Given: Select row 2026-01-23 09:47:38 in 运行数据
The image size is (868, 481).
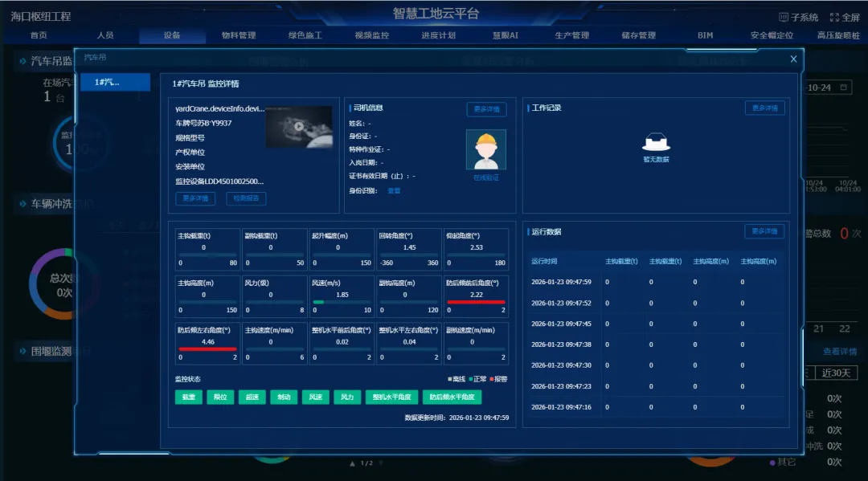Looking at the screenshot, I should pyautogui.click(x=656, y=344).
